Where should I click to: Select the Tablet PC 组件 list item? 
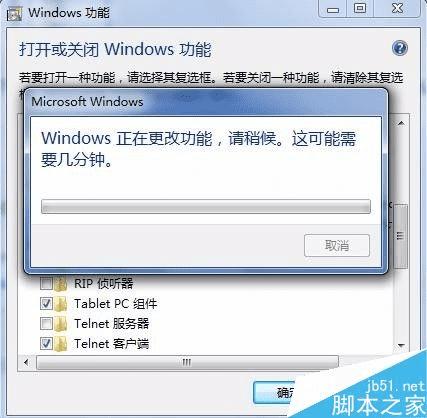116,304
